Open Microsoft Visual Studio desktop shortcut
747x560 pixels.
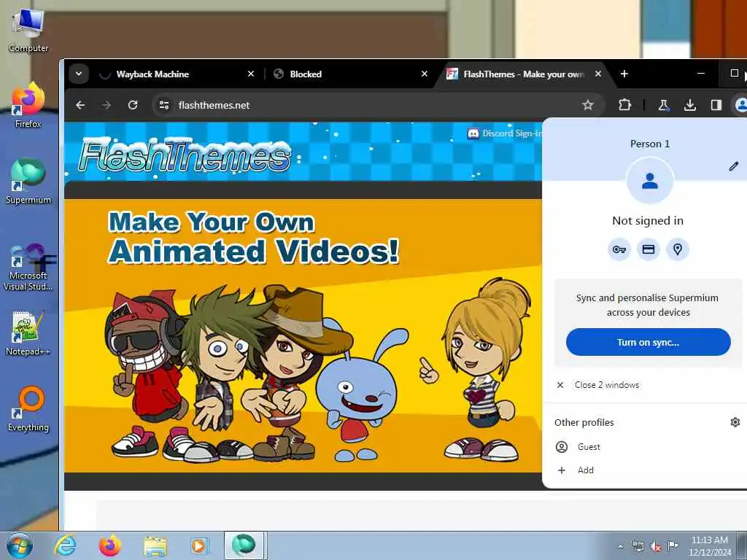(28, 267)
